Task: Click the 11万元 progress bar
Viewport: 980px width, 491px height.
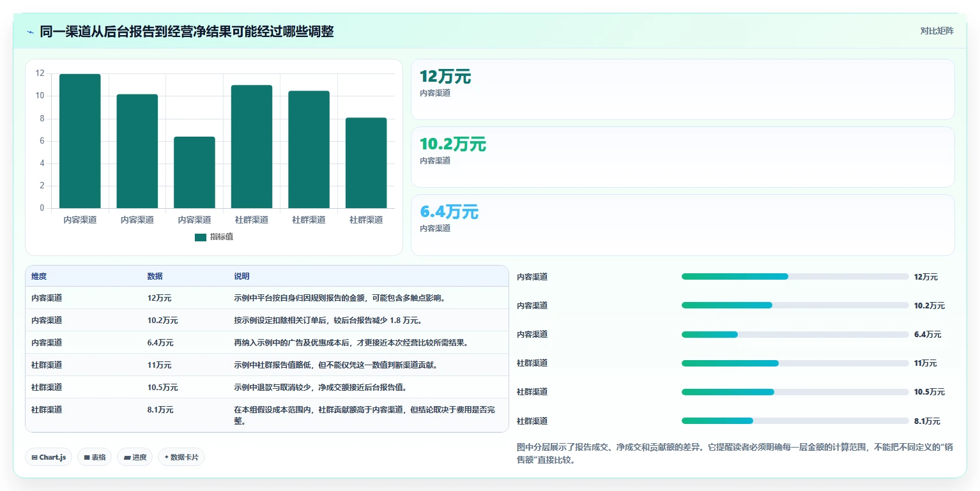Action: 795,363
